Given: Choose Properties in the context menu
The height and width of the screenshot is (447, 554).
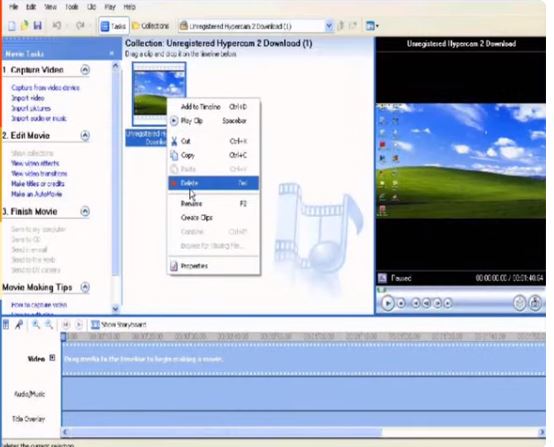Looking at the screenshot, I should coord(214,266).
